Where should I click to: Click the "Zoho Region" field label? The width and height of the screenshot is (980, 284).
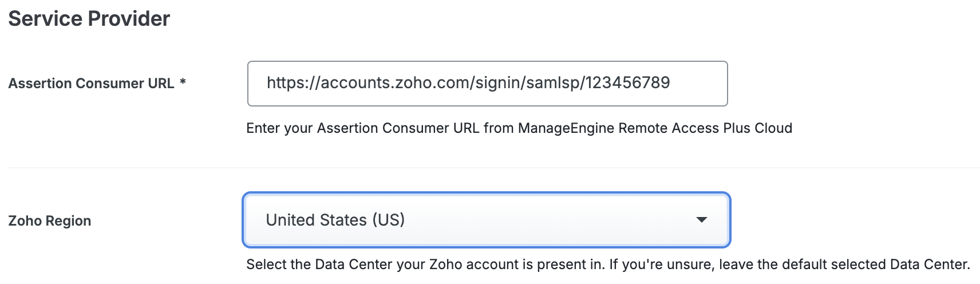tap(50, 221)
